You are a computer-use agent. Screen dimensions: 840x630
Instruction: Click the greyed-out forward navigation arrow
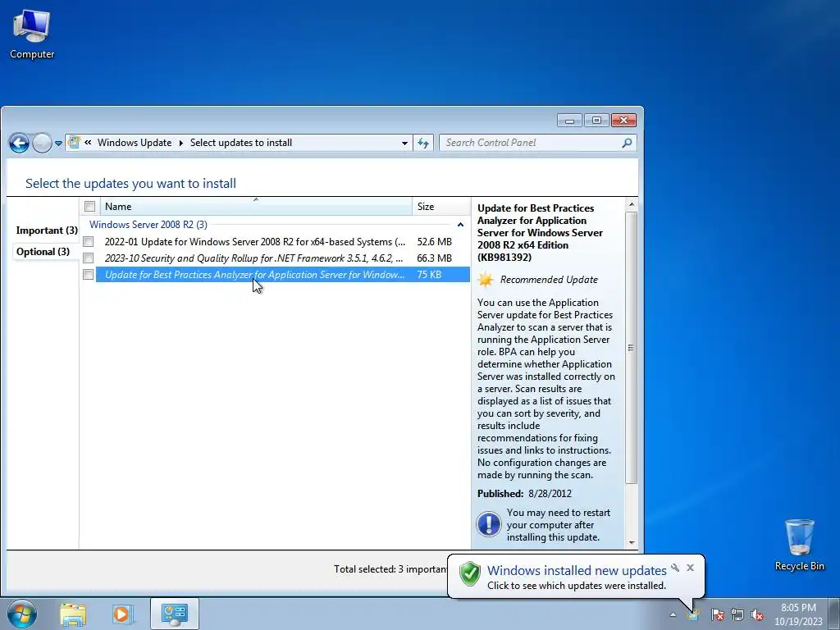pyautogui.click(x=42, y=143)
